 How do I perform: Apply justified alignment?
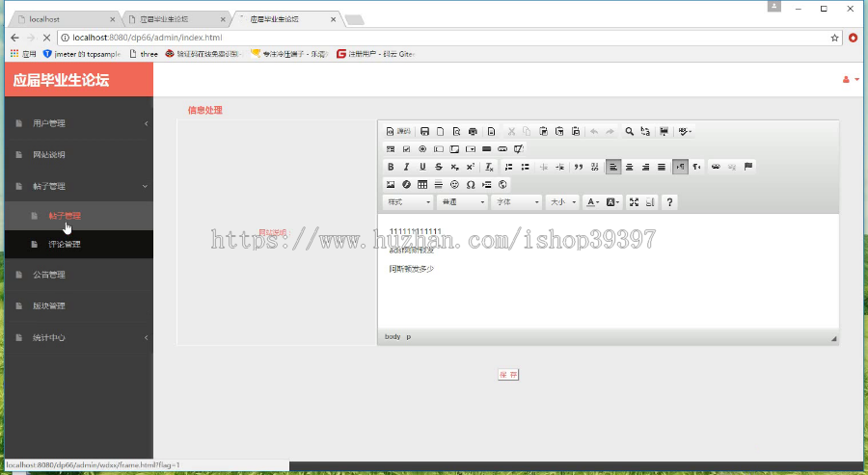point(662,167)
